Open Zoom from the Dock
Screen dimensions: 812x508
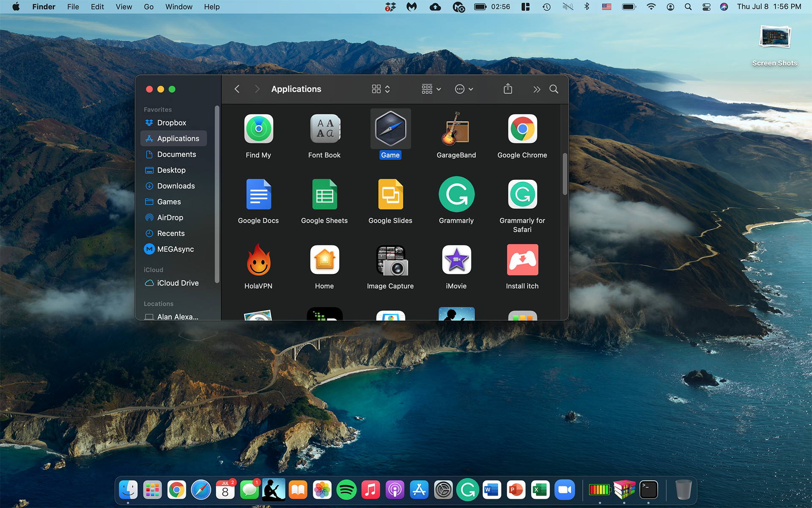[x=565, y=490]
